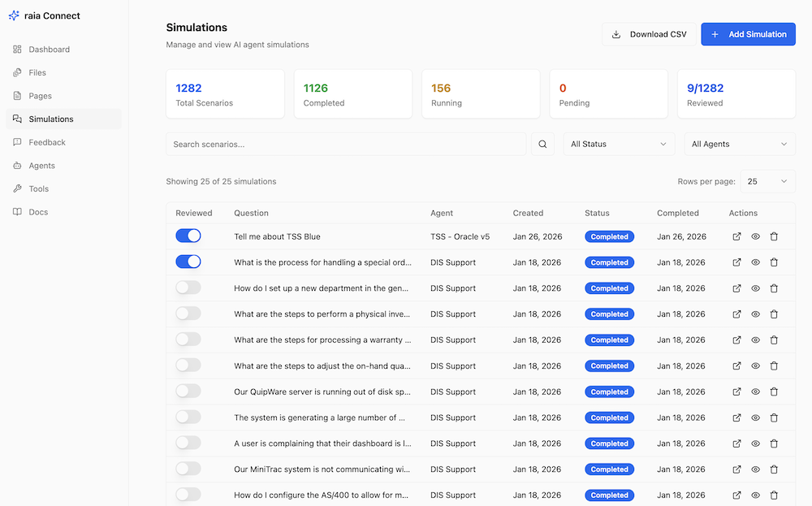Mark the physical inventory question as Reviewed
This screenshot has height=506, width=812.
coord(188,314)
